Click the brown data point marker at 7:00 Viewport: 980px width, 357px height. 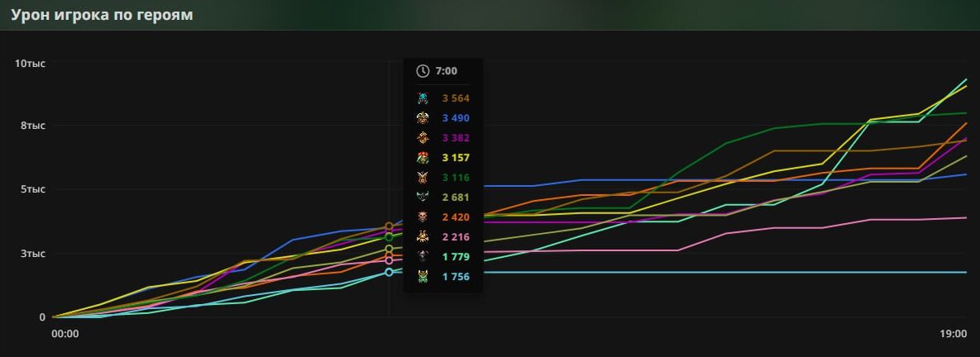coord(389,226)
